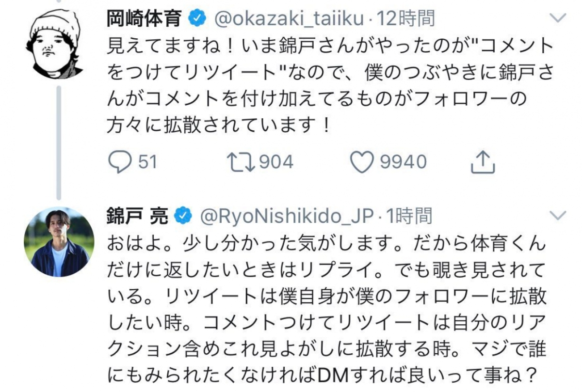The height and width of the screenshot is (392, 582).
Task: Select the 錦戸 亮 display name
Action: [x=137, y=216]
